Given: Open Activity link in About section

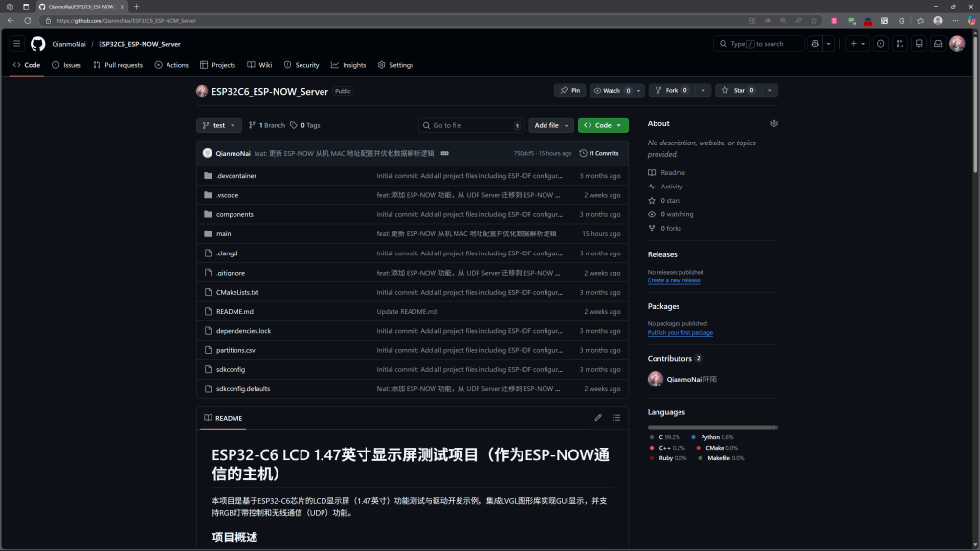Looking at the screenshot, I should [671, 187].
